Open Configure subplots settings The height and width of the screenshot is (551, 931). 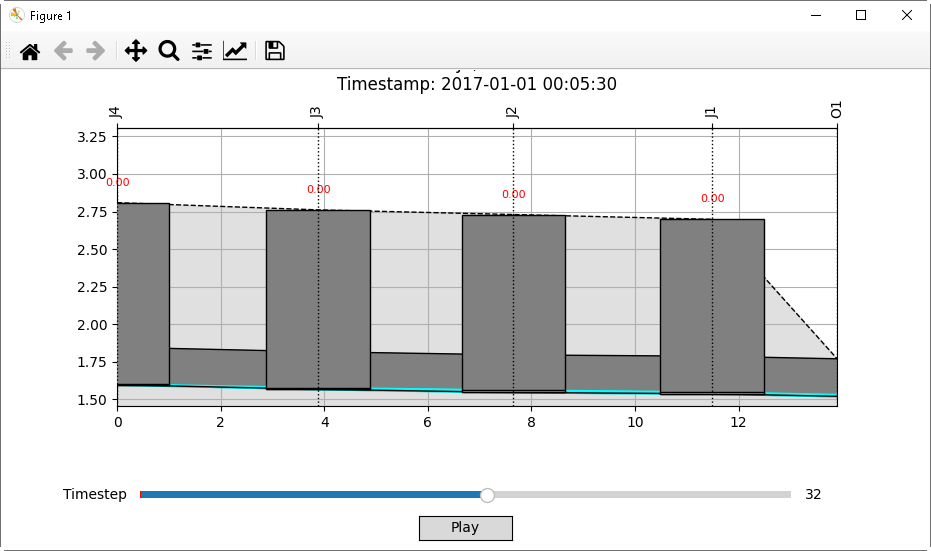(x=202, y=51)
